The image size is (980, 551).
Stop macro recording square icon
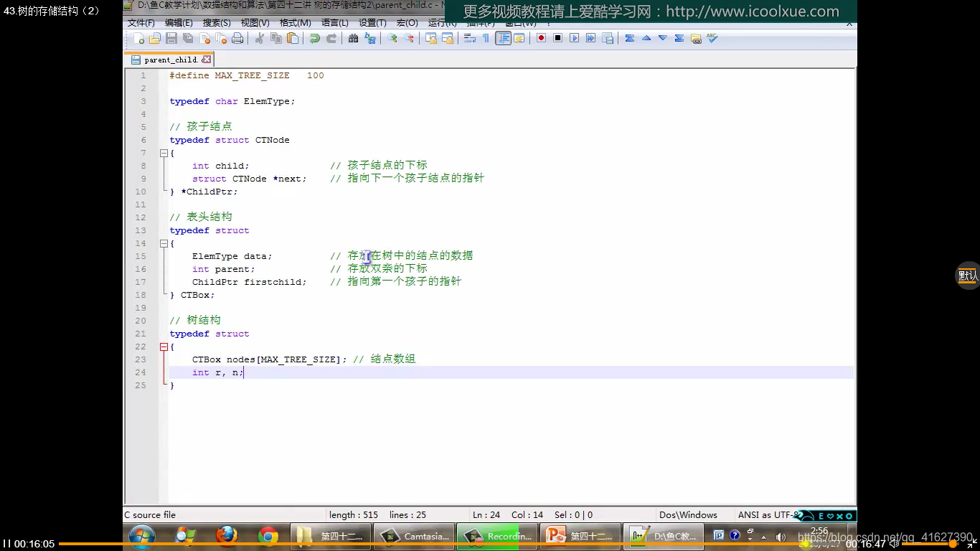pyautogui.click(x=557, y=39)
